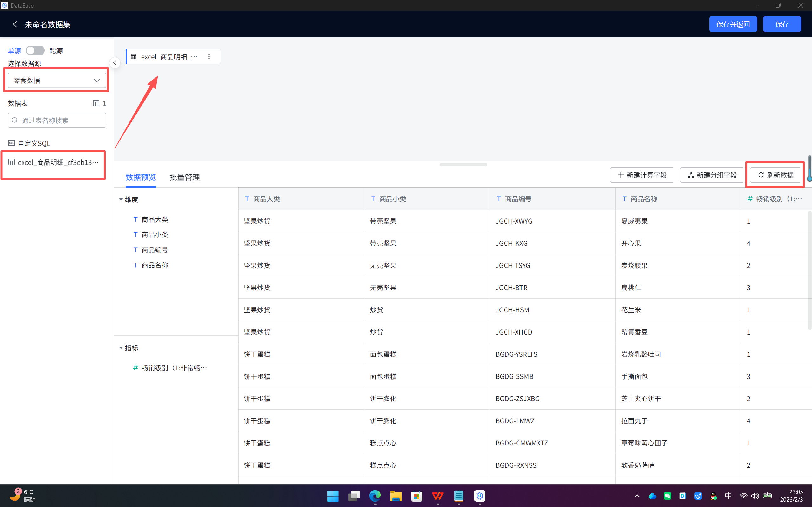Screen dimensions: 812x507
Task: Click 新建分组字段 group icon button
Action: point(690,175)
